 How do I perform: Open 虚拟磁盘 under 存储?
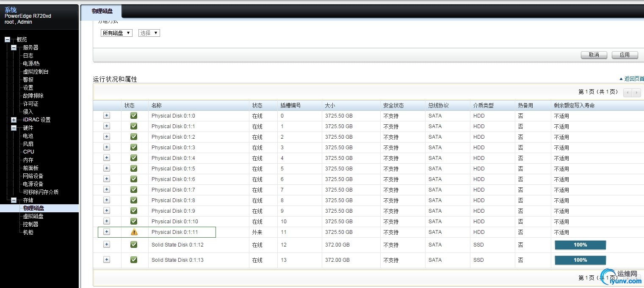coord(33,216)
